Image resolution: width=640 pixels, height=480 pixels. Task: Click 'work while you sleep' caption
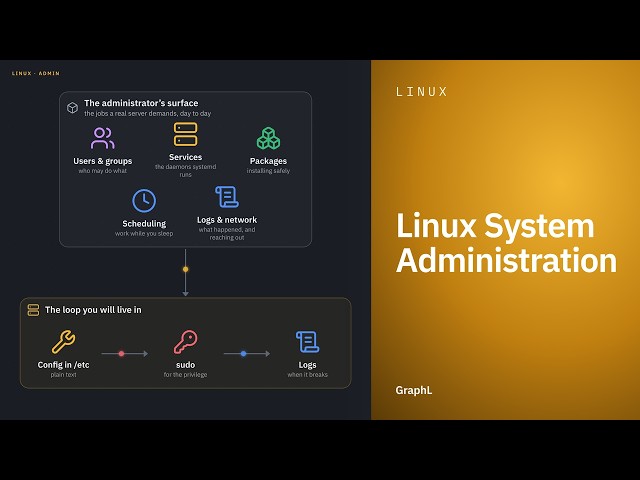click(x=144, y=233)
